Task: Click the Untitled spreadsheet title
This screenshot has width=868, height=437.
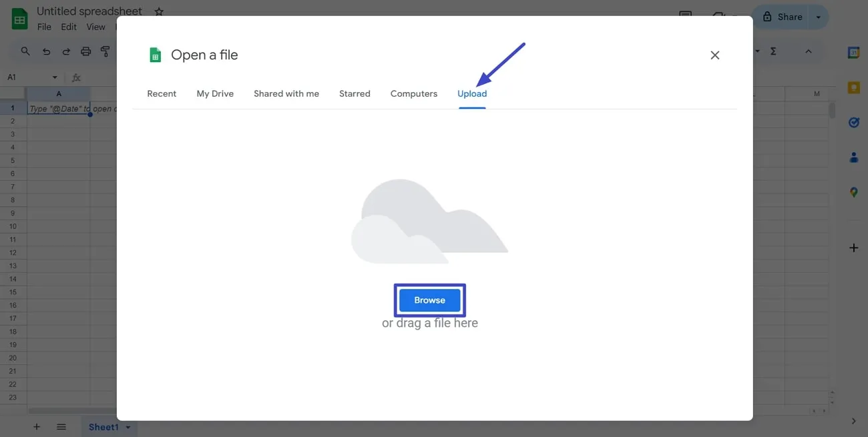Action: (x=89, y=11)
